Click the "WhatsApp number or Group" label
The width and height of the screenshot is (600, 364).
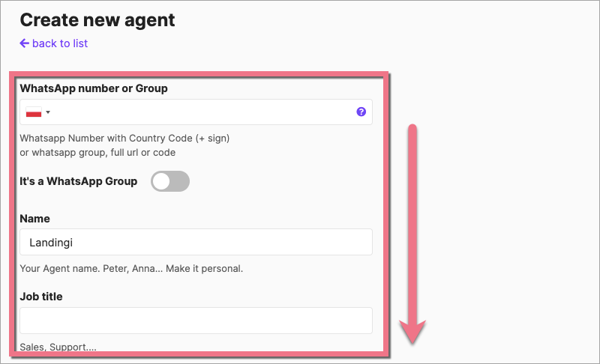pos(94,88)
